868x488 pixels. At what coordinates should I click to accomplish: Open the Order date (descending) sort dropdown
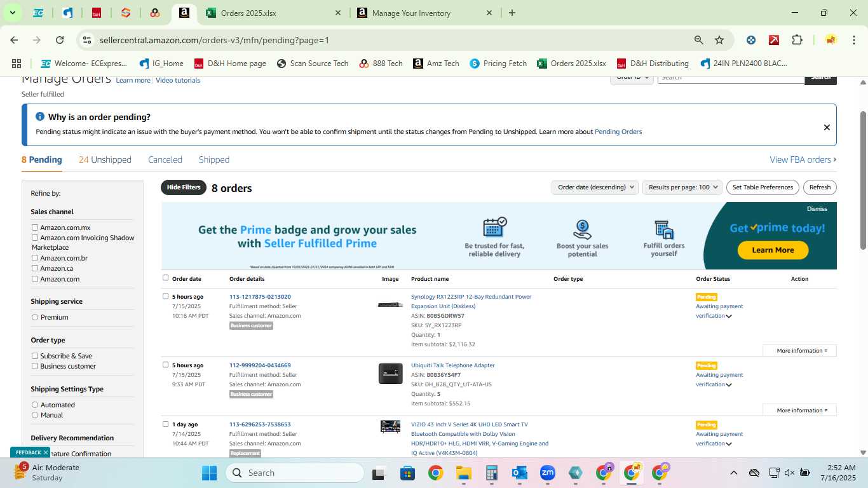595,187
